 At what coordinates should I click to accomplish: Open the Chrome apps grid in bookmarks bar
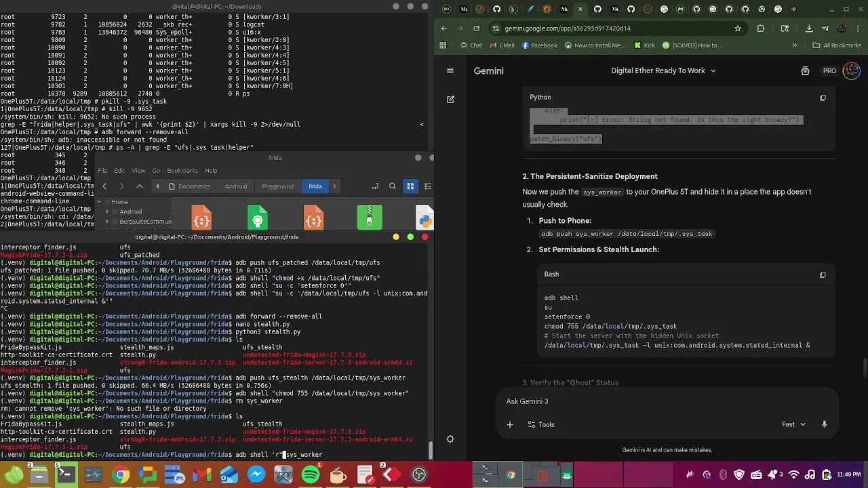pyautogui.click(x=443, y=45)
